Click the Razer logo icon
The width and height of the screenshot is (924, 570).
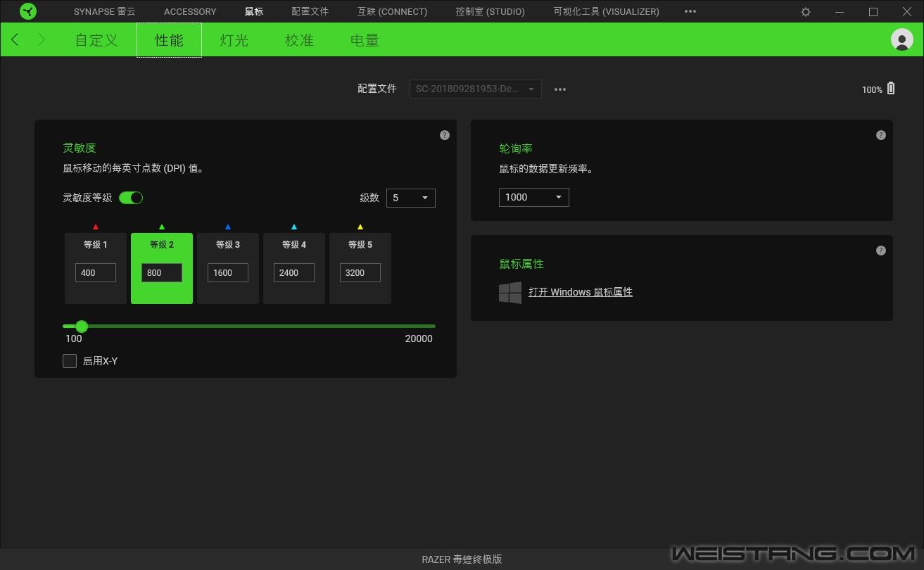pos(28,11)
